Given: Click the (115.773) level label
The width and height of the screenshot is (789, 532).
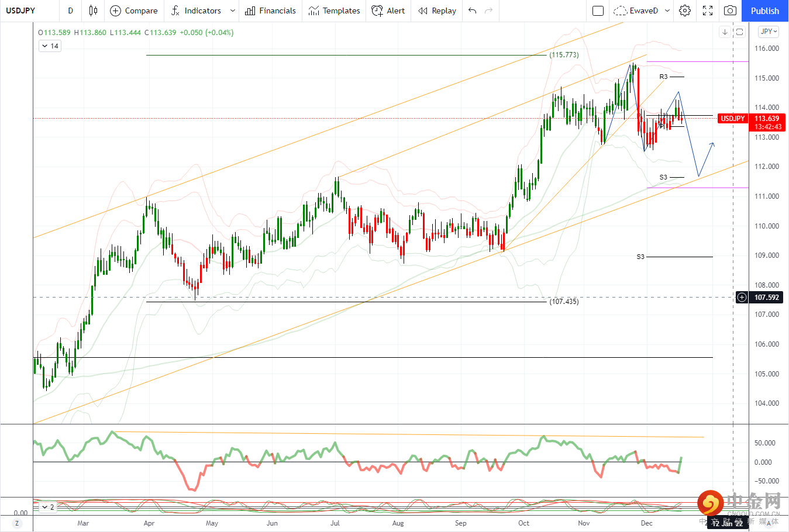Looking at the screenshot, I should (x=564, y=55).
